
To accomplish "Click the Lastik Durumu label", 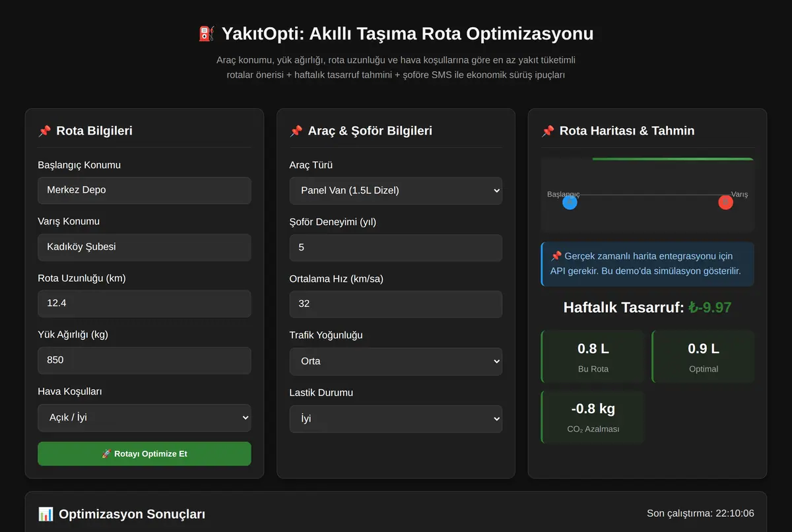I will pos(321,393).
